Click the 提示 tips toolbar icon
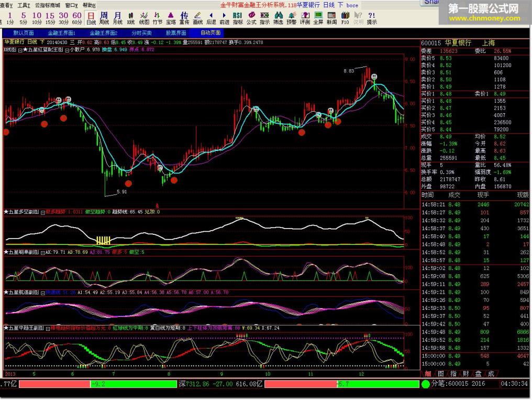532x400 pixels. tap(372, 18)
